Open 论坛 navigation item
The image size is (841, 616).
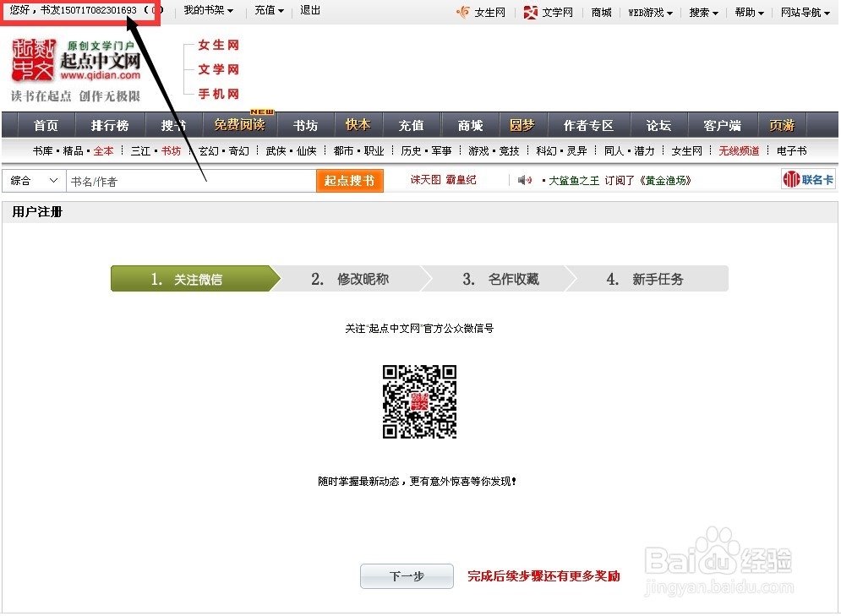658,125
